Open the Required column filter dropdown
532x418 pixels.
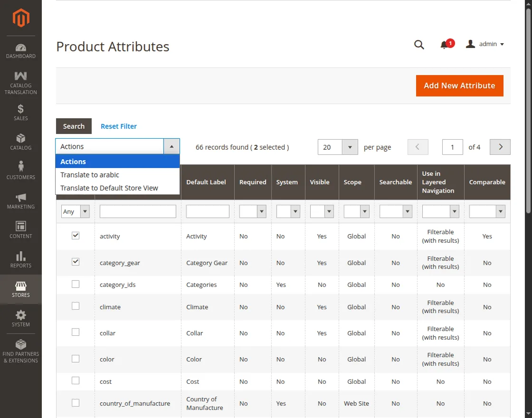coord(252,211)
